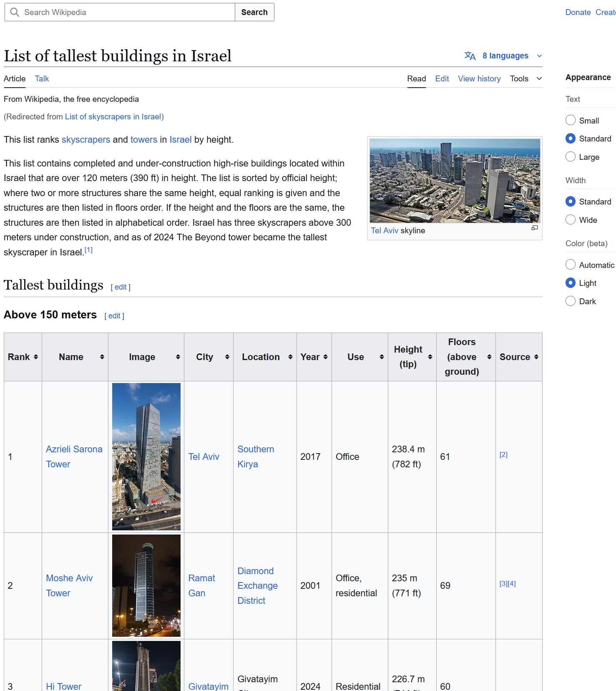616x691 pixels.
Task: Select the Read tab
Action: click(x=417, y=78)
